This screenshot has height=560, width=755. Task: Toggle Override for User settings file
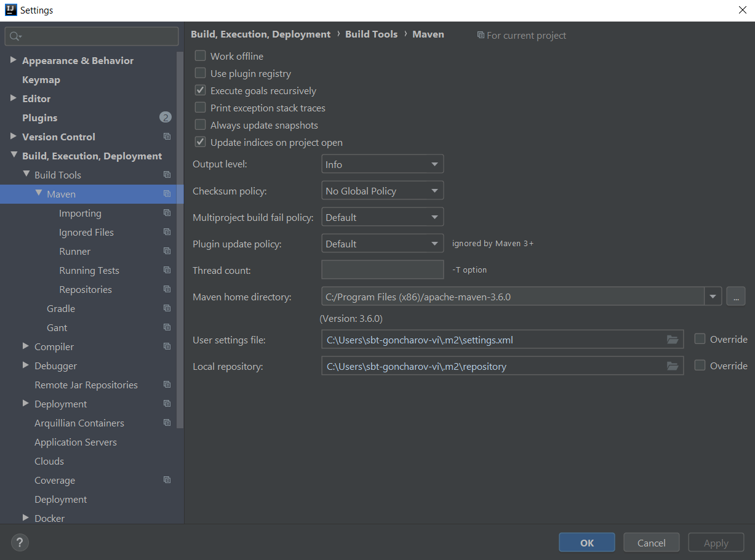click(x=700, y=339)
